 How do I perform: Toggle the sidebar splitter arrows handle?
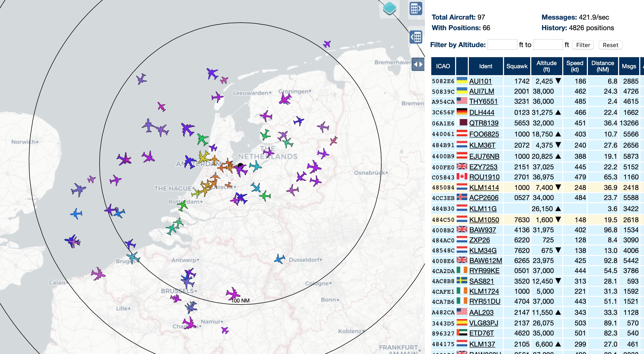click(x=418, y=64)
